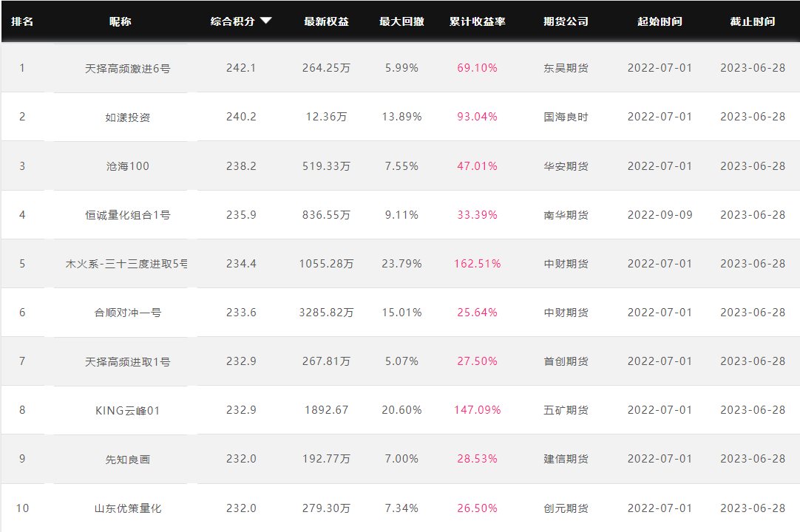The height and width of the screenshot is (532, 800).
Task: Select return rate 93.04%
Action: 477,117
